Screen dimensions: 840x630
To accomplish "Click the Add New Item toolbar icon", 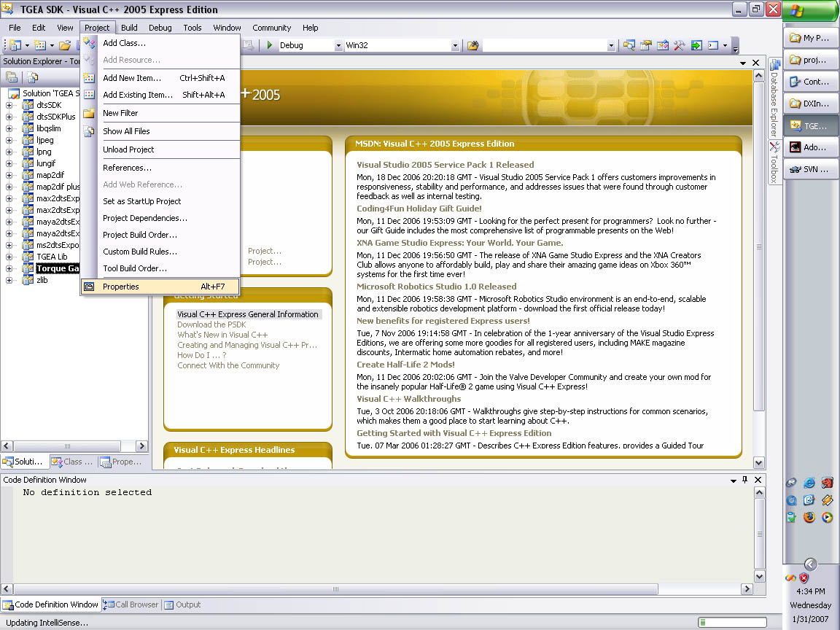I will (x=40, y=45).
